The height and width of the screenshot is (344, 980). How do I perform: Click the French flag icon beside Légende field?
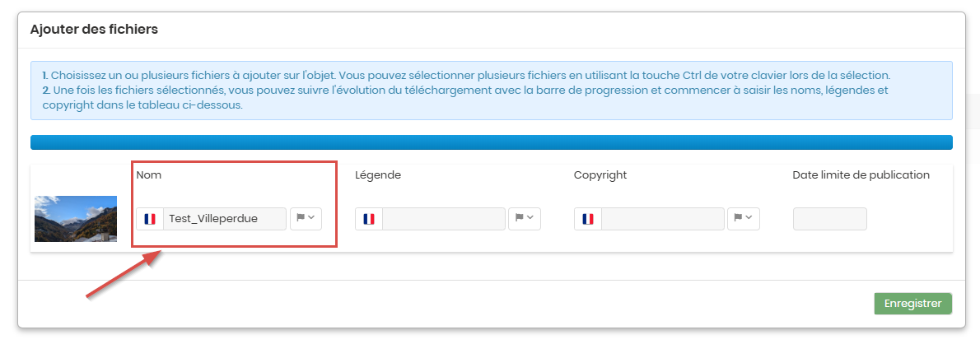pyautogui.click(x=369, y=219)
